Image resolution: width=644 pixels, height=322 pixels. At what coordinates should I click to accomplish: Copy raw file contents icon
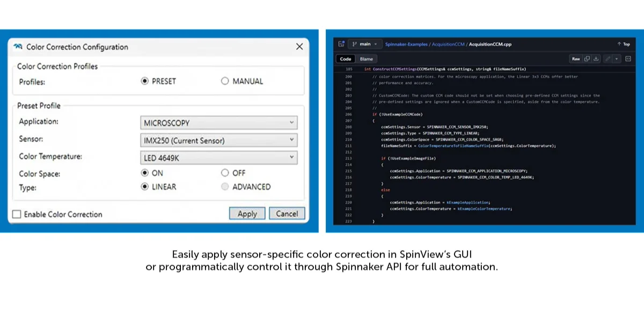(587, 58)
